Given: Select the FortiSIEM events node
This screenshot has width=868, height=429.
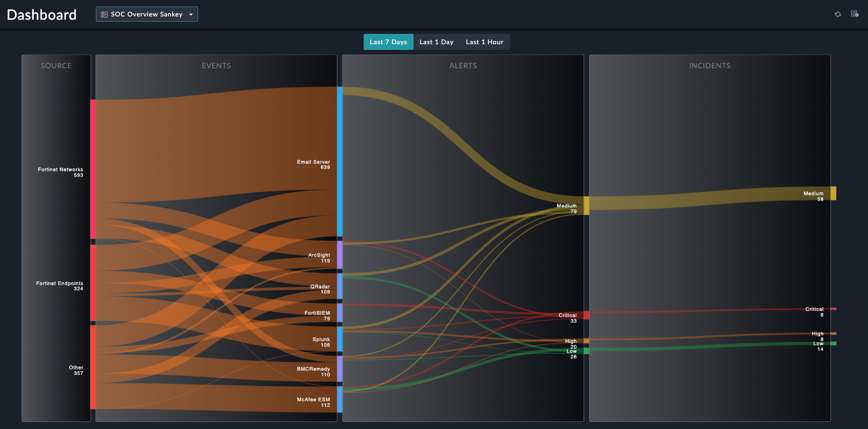Looking at the screenshot, I should 340,313.
